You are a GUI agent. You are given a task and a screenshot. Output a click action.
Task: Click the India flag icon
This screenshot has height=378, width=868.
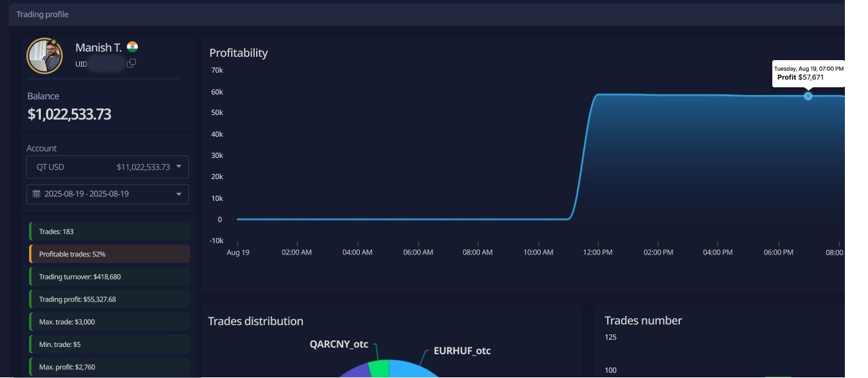133,47
